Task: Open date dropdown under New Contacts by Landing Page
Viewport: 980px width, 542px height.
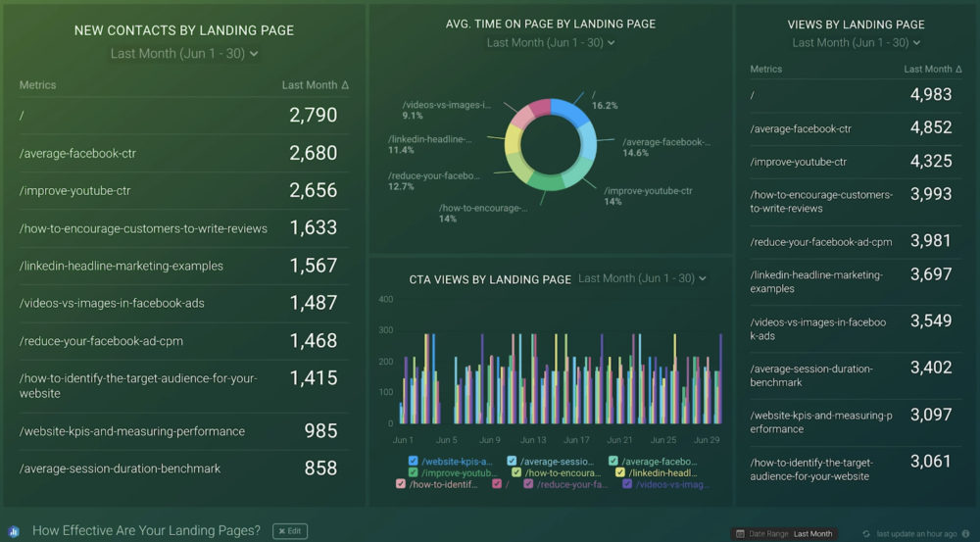Action: pyautogui.click(x=183, y=54)
